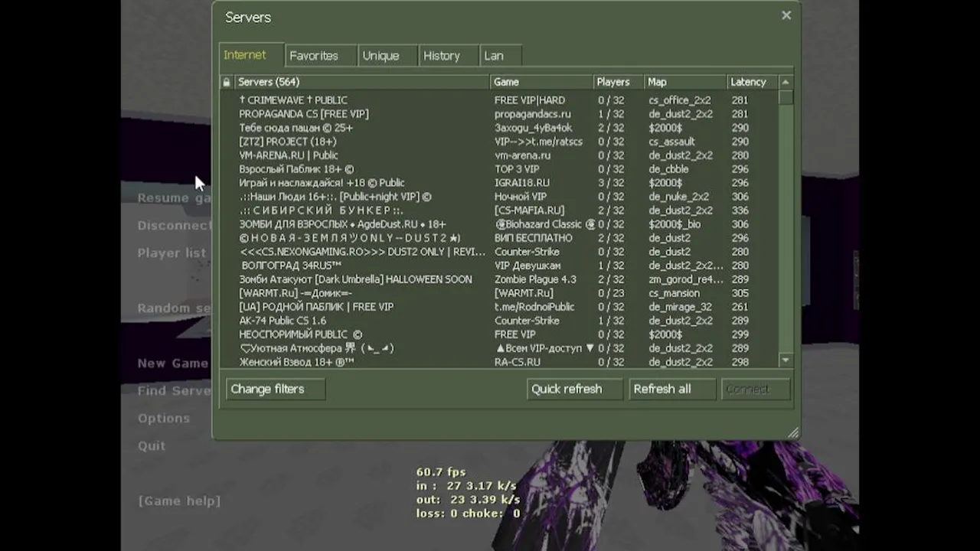Close the Servers dialog
Screen dimensions: 980x551
pos(786,15)
